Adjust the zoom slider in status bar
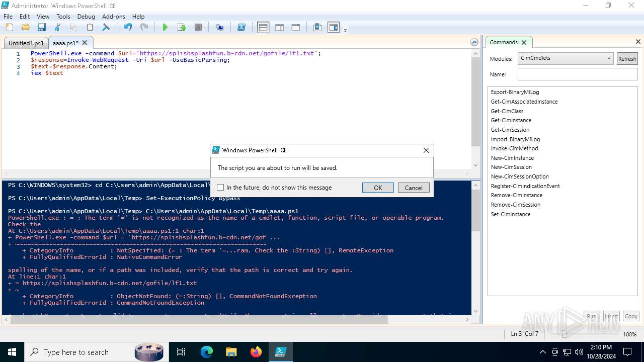Image resolution: width=644 pixels, height=362 pixels. coord(564,334)
